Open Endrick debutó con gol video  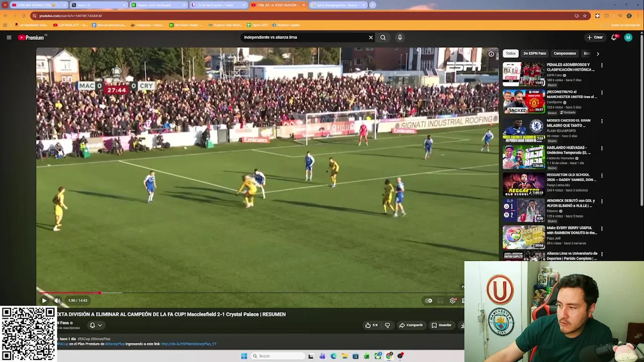(524, 210)
